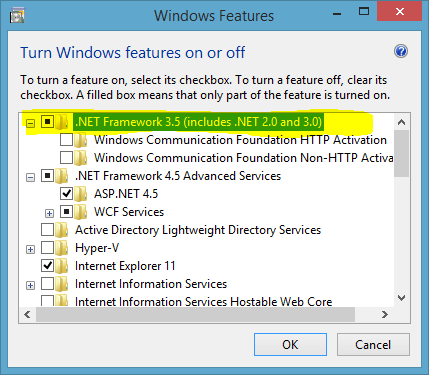
Task: Click the Internet Information Services folder icon
Action: (62, 284)
